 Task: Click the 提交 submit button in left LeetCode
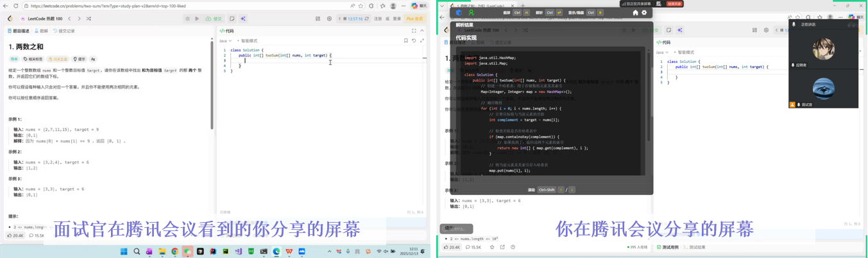point(214,19)
